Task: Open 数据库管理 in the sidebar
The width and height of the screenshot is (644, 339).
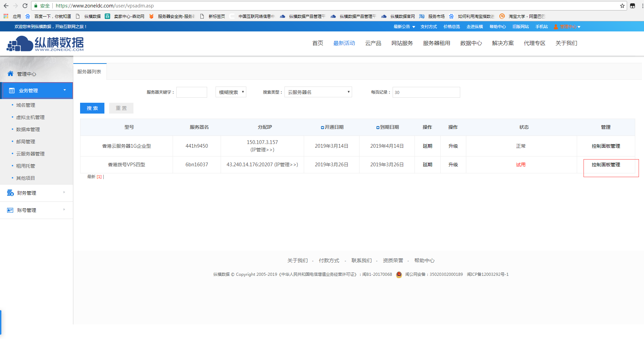Action: point(28,129)
